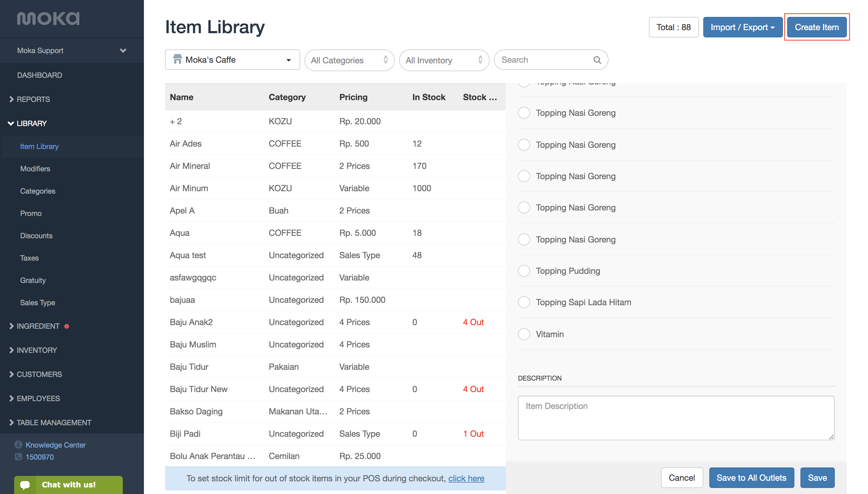
Task: Open the Moka's Caffe outlet dropdown
Action: [x=232, y=60]
